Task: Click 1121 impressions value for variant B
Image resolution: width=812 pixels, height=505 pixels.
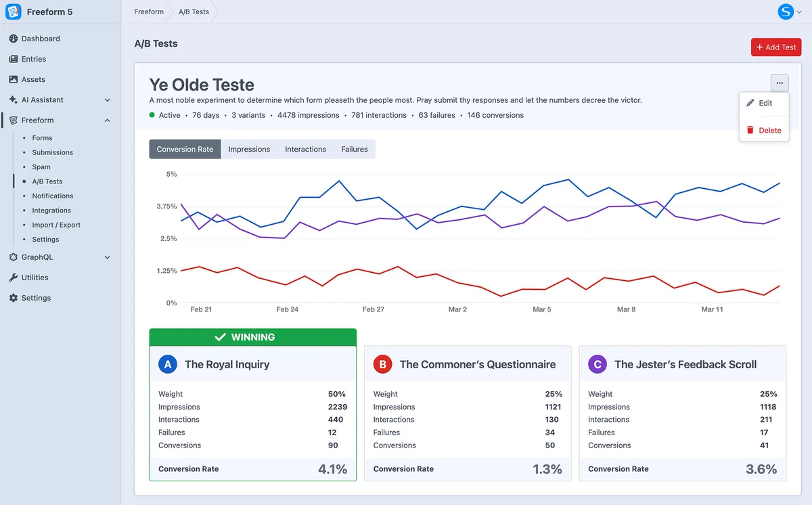Action: (553, 407)
